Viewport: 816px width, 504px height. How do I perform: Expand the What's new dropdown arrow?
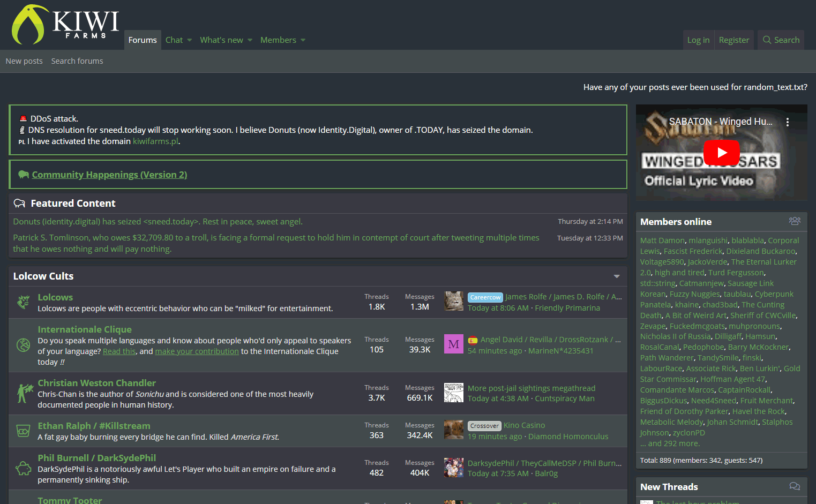(x=250, y=40)
